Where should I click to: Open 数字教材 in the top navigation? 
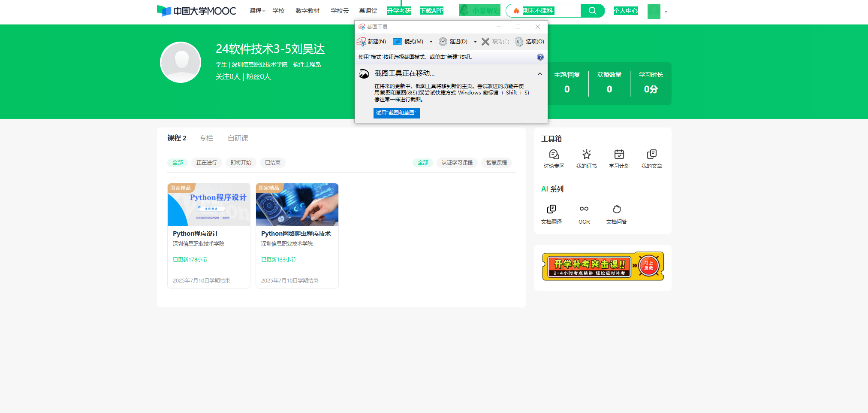(307, 11)
